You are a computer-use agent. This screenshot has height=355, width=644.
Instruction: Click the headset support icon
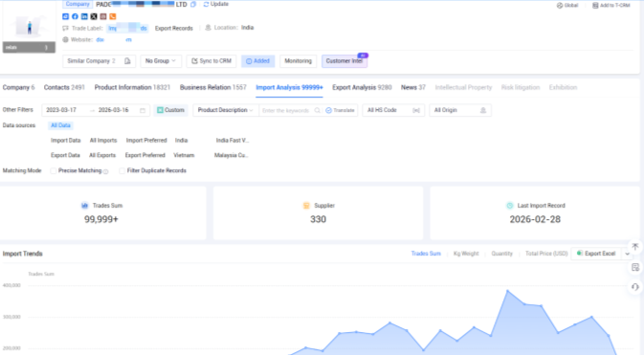click(635, 287)
